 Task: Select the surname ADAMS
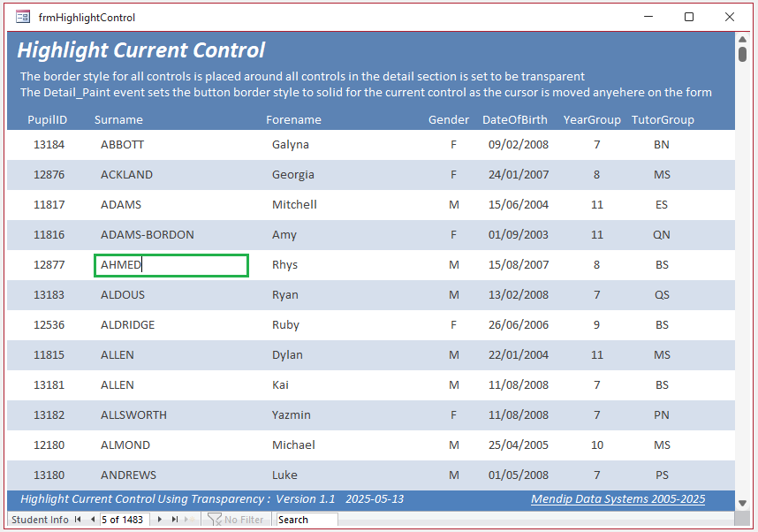[x=121, y=204]
